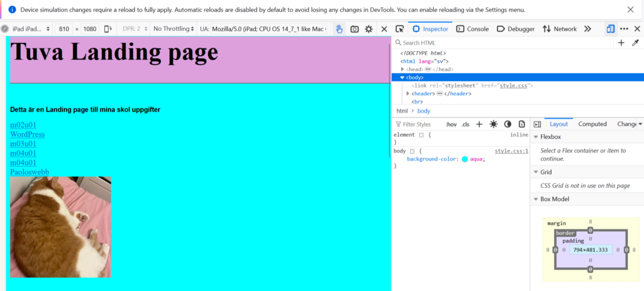Screen dimensions: 644x291
Task: Collapse the Flexbox section
Action: click(x=536, y=137)
